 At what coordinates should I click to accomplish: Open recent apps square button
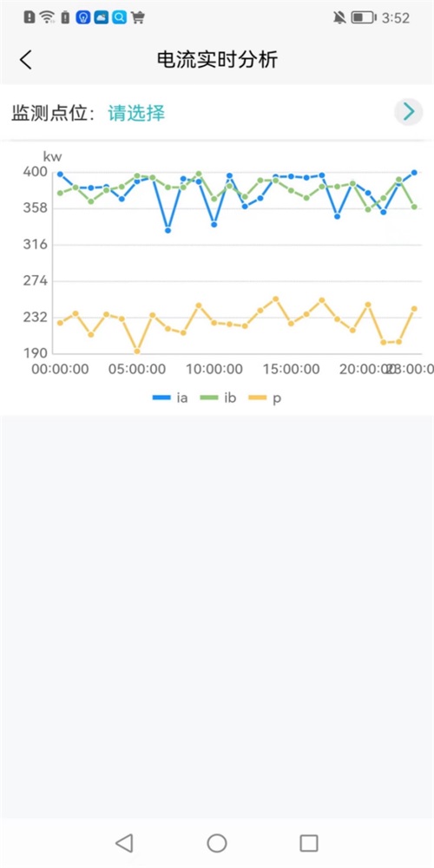309,843
